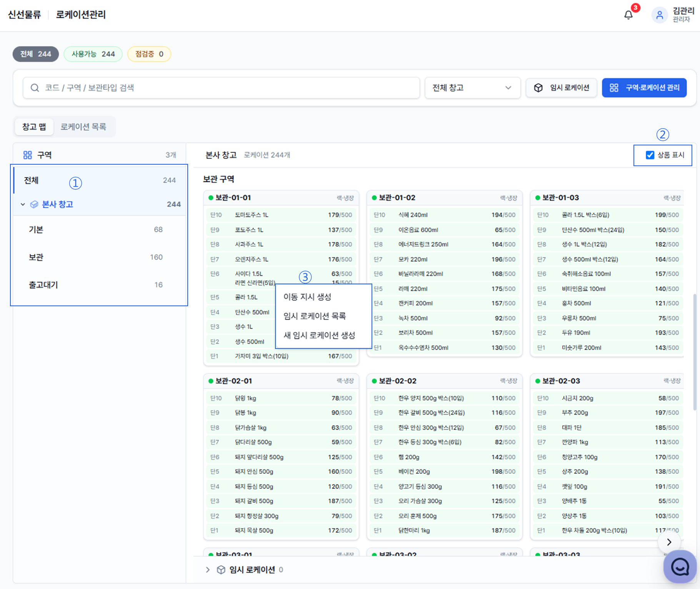This screenshot has height=589, width=700.
Task: Switch to the 로케이션 목록 tab
Action: [83, 127]
